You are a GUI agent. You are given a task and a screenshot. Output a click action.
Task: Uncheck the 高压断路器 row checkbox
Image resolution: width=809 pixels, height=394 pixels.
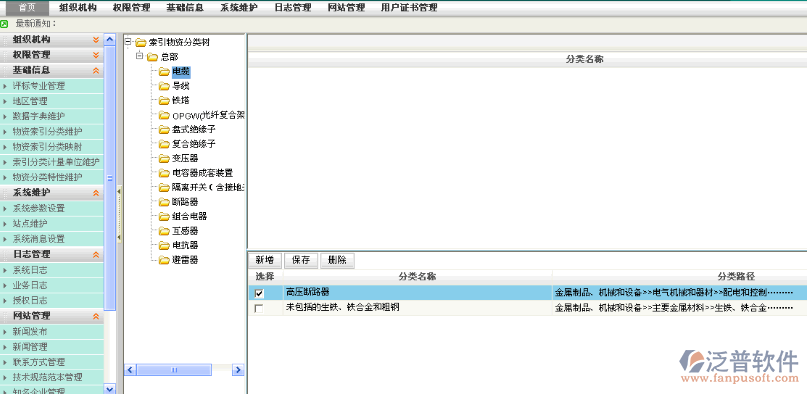click(x=259, y=293)
